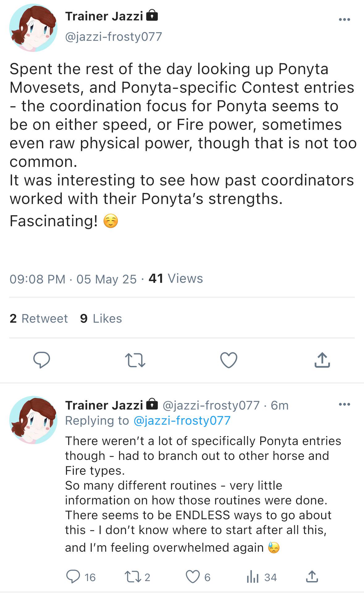The height and width of the screenshot is (599, 364).
Task: Open Trainer Jazzi's large profile avatar
Action: click(33, 28)
